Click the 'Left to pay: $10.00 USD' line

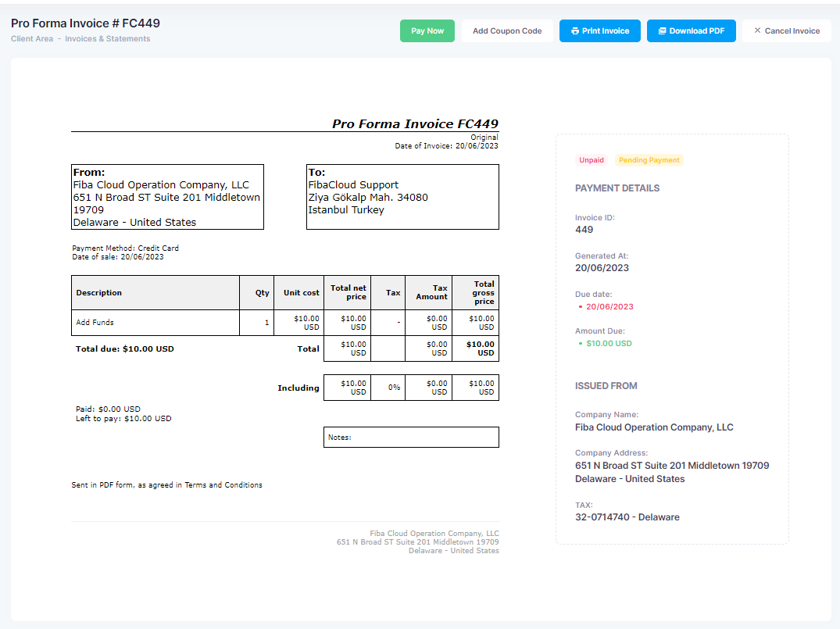[x=123, y=419]
